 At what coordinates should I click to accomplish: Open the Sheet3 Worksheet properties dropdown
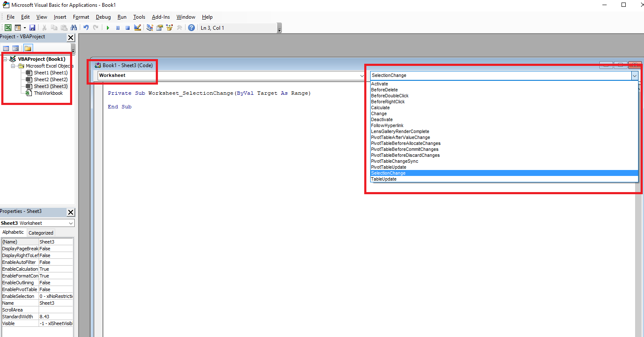click(x=71, y=223)
